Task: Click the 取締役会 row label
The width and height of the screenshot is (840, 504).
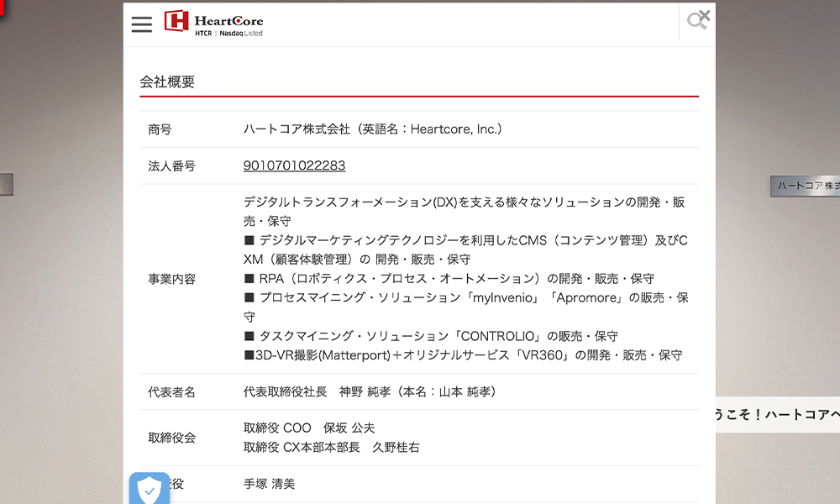Action: [171, 438]
